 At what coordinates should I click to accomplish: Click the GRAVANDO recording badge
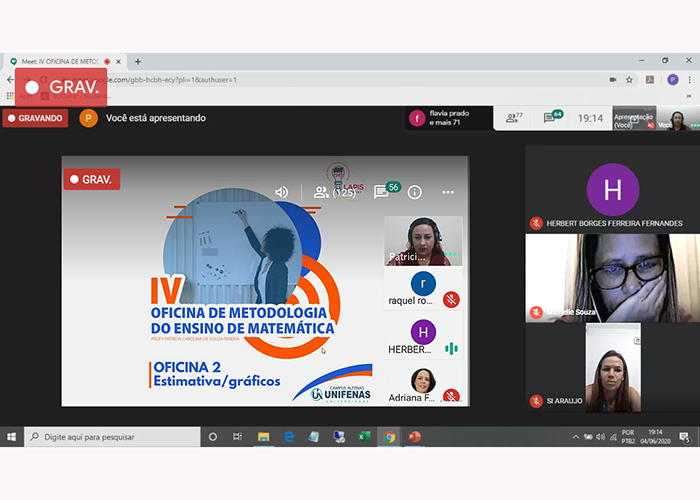pyautogui.click(x=36, y=118)
